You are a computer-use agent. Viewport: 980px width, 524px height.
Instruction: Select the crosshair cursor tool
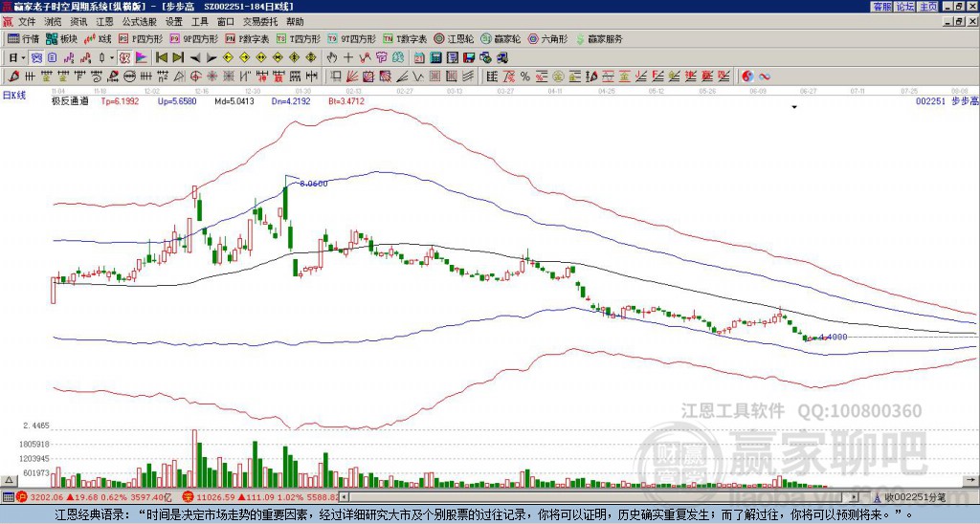click(x=348, y=58)
